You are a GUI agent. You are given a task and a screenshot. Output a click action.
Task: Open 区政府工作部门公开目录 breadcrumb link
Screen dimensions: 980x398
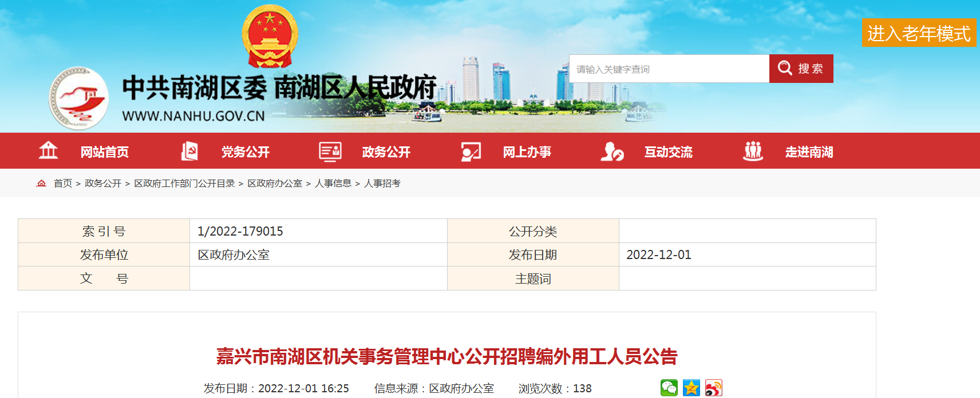click(184, 184)
